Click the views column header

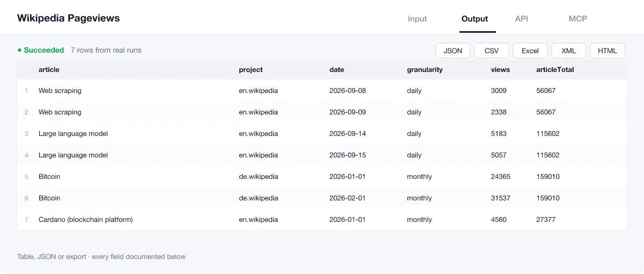(x=500, y=70)
